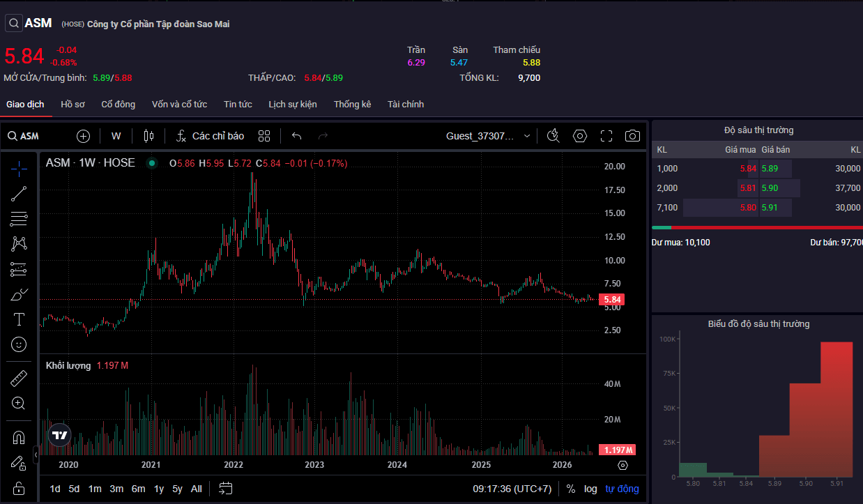Activate the zoom in tool

19,404
